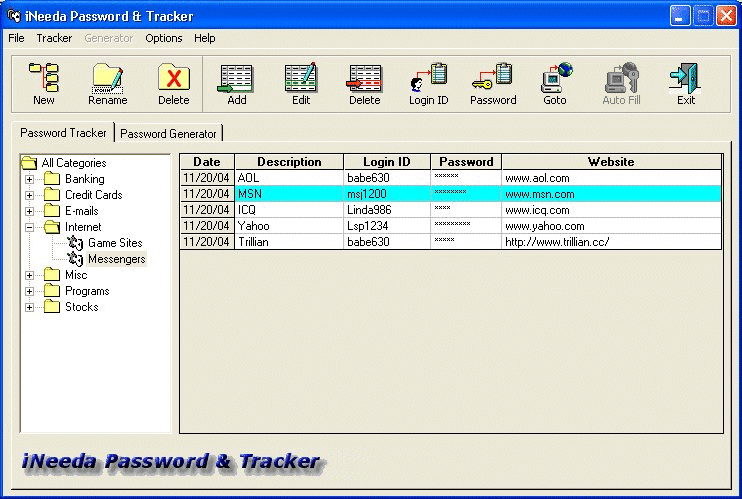Click the Stocks folder icon
Image resolution: width=742 pixels, height=499 pixels.
(x=52, y=307)
